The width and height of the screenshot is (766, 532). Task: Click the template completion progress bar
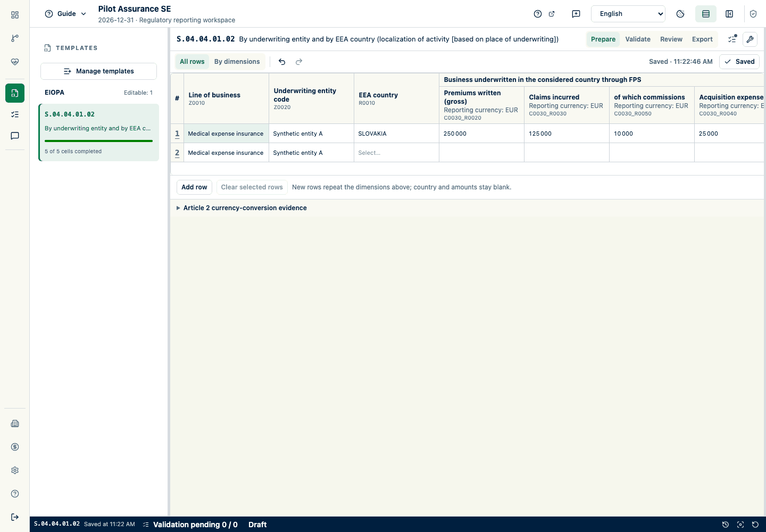(98, 141)
